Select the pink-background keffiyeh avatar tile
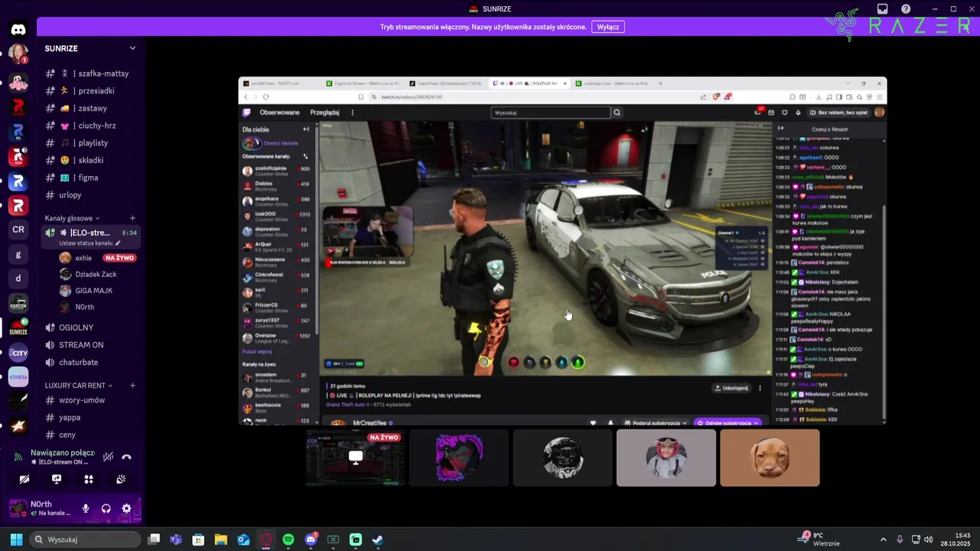This screenshot has width=980, height=551. point(666,458)
